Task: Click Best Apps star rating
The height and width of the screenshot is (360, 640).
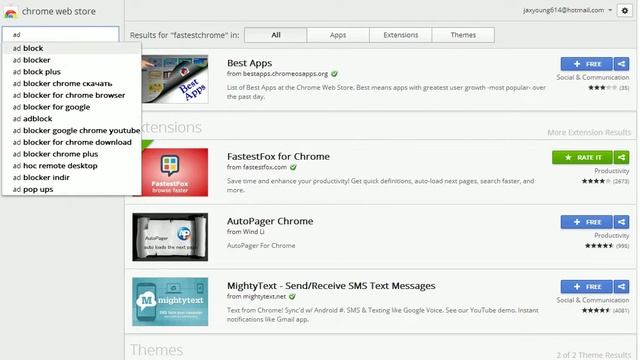Action: click(x=602, y=88)
